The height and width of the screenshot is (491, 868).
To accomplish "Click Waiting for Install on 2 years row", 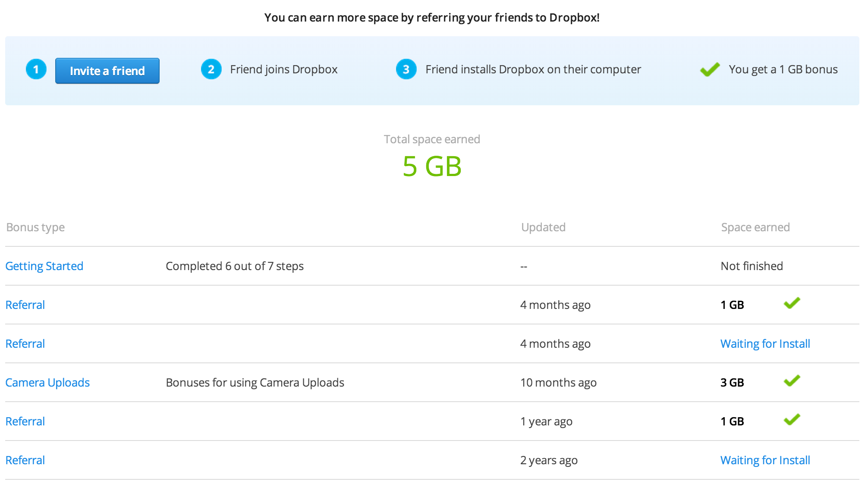I will [765, 460].
